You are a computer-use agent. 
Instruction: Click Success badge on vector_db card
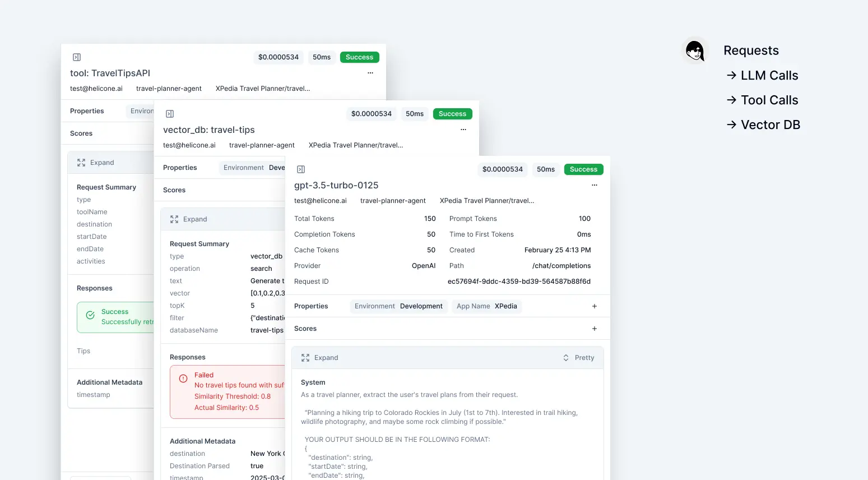452,114
